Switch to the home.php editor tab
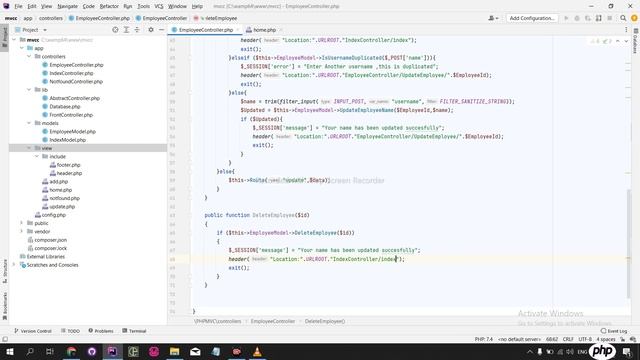The height and width of the screenshot is (360, 640). click(x=263, y=30)
